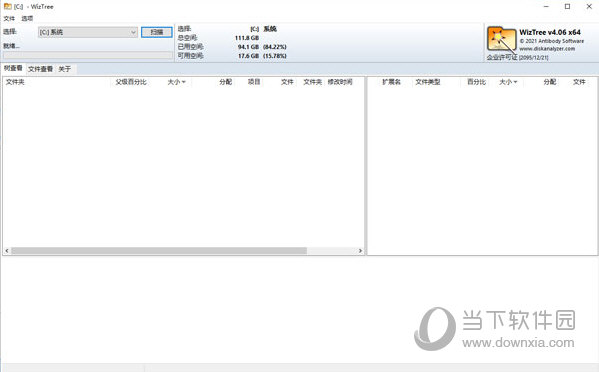Viewport: 599px width, 372px height.
Task: Open the www.diskanalyzer.com link
Action: click(x=547, y=49)
